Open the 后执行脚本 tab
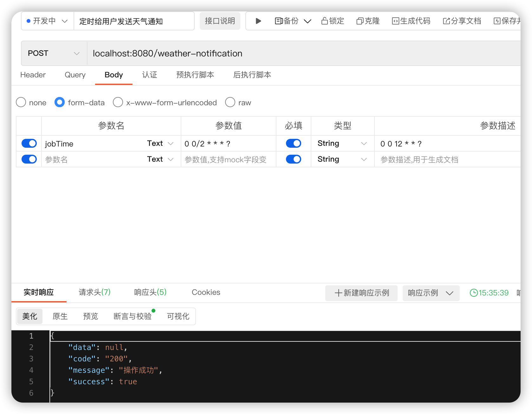The height and width of the screenshot is (414, 532). [x=252, y=75]
